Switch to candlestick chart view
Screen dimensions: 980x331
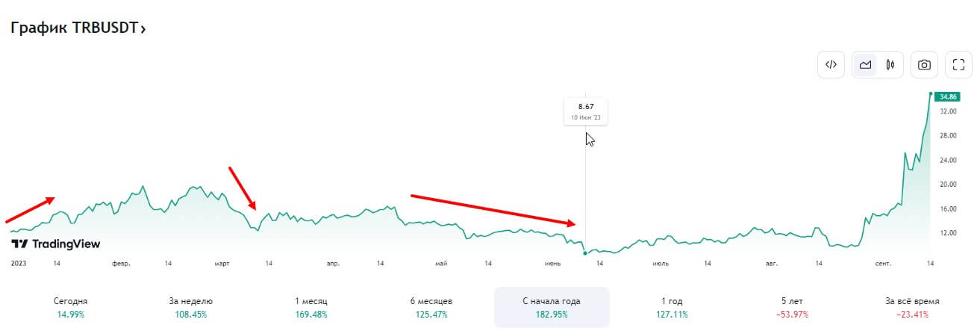click(890, 65)
